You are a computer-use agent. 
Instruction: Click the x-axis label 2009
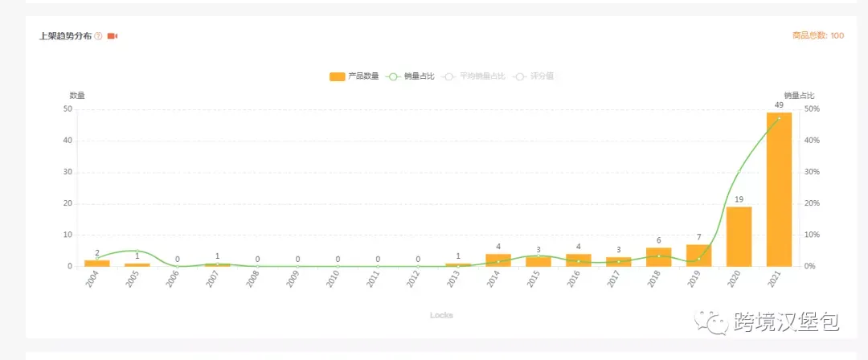(x=293, y=279)
